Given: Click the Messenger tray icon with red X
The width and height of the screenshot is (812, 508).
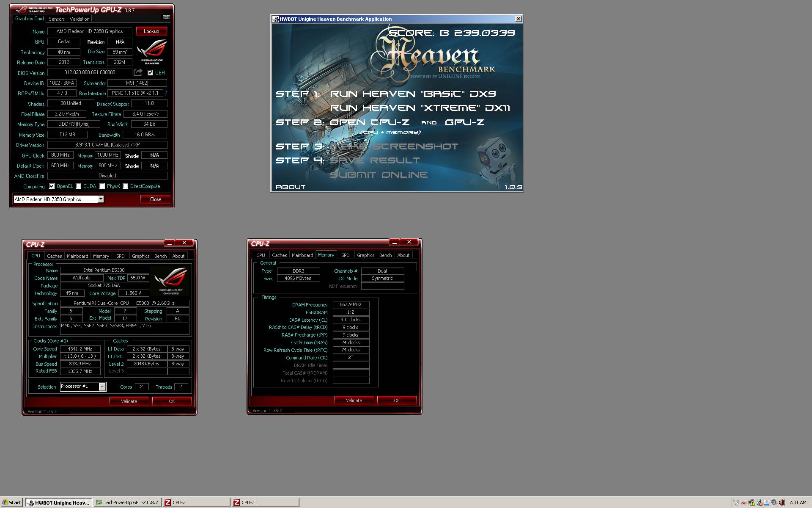Looking at the screenshot, I should [759, 503].
